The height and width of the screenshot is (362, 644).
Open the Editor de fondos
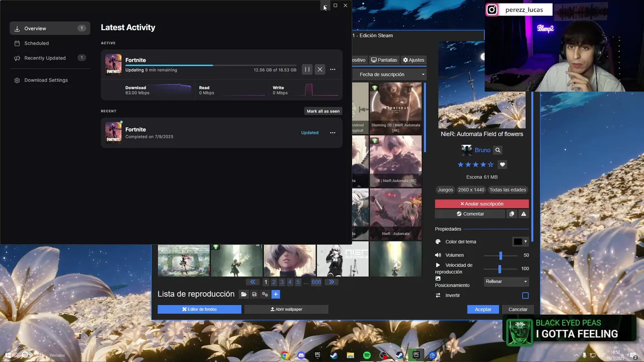point(199,309)
